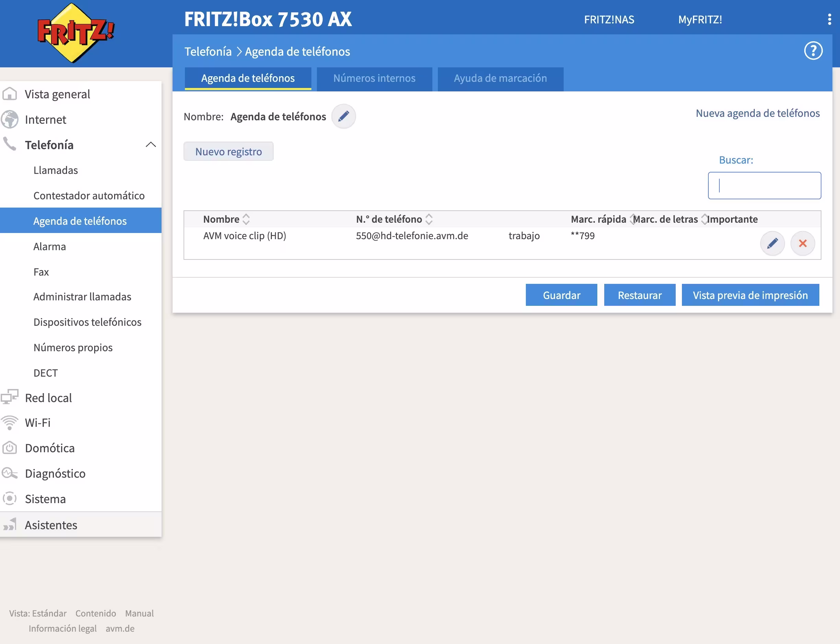This screenshot has height=644, width=840.
Task: Click the Sistema gear icon
Action: coord(10,498)
